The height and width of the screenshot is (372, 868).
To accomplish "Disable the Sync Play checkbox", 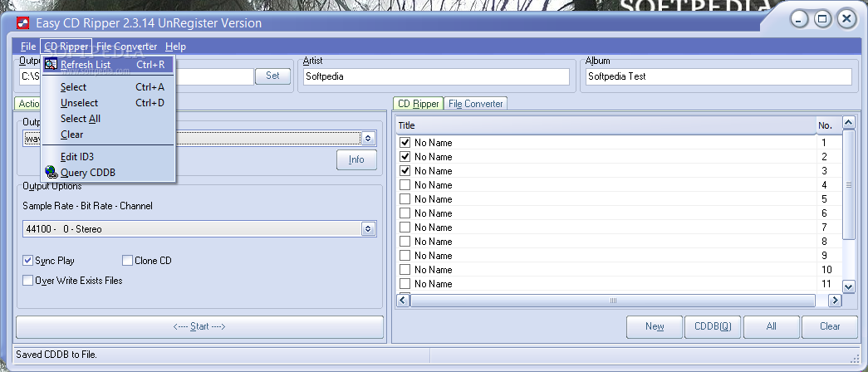I will (27, 260).
